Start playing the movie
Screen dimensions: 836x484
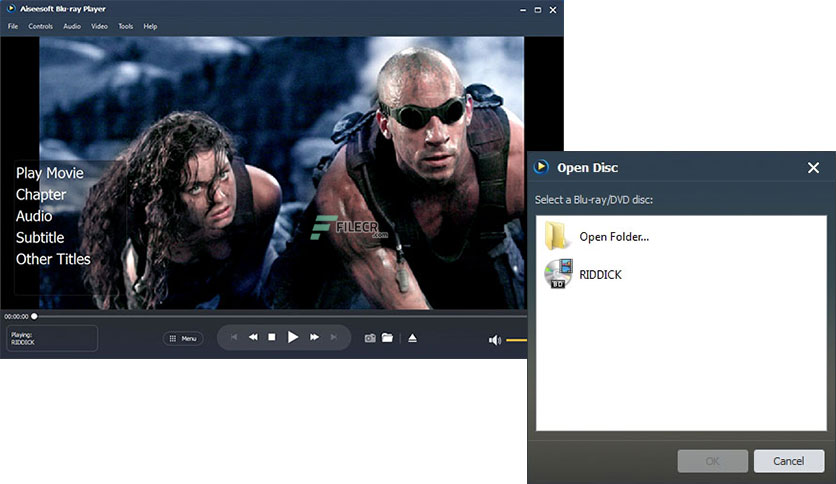pos(293,337)
